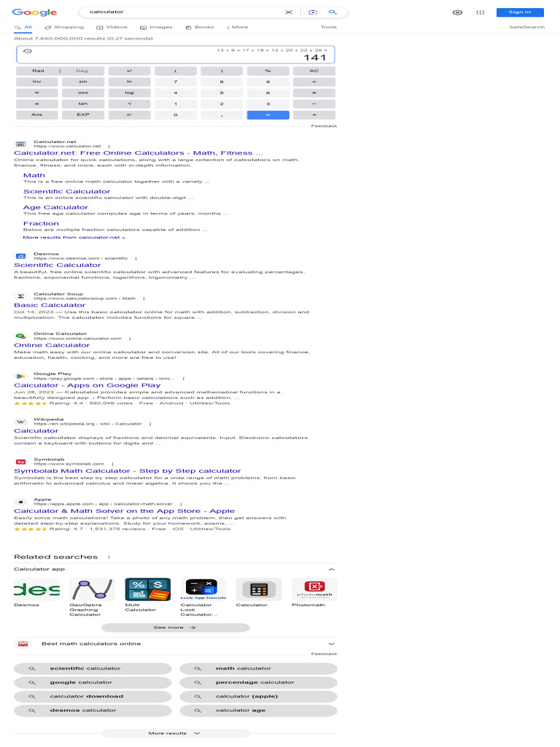Open quick settings gear icon
Image resolution: width=560 pixels, height=747 pixels.
[457, 12]
